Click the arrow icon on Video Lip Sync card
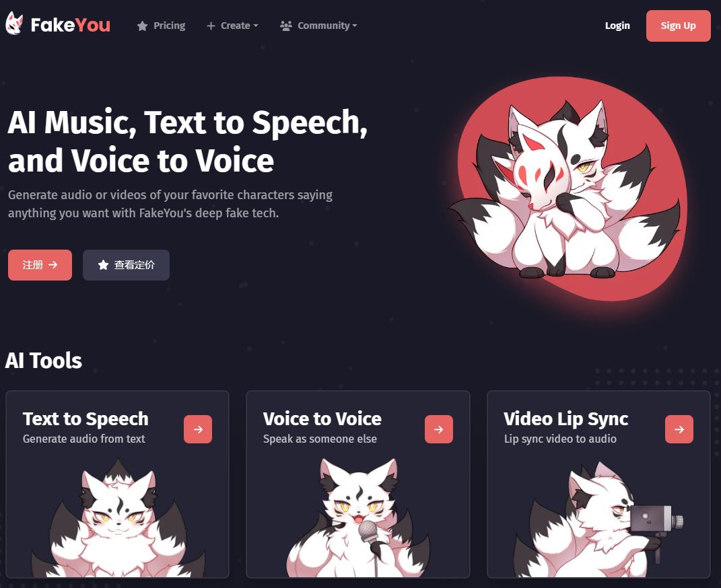 pyautogui.click(x=679, y=429)
